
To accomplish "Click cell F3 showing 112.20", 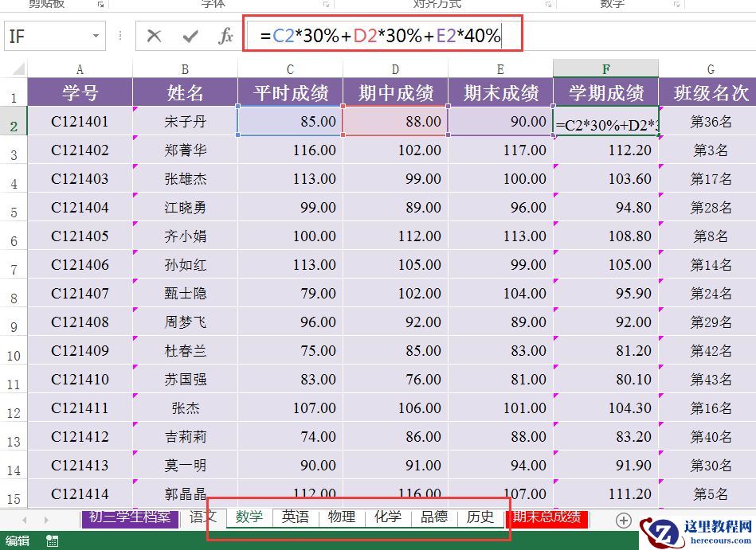I will click(605, 150).
